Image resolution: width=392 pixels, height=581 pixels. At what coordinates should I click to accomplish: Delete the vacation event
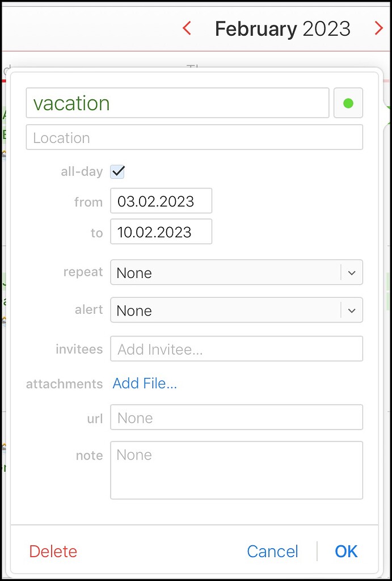pos(53,551)
